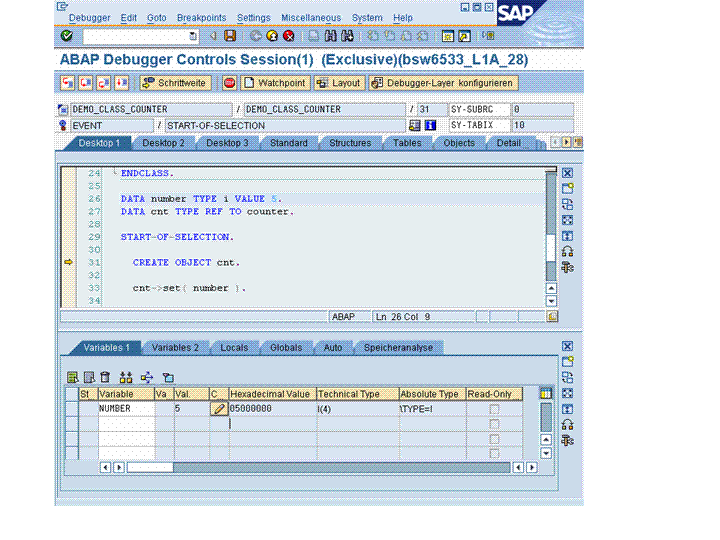Screen dimensions: 720x540
Task: Click the Execute step debugger icon
Action: pos(85,83)
